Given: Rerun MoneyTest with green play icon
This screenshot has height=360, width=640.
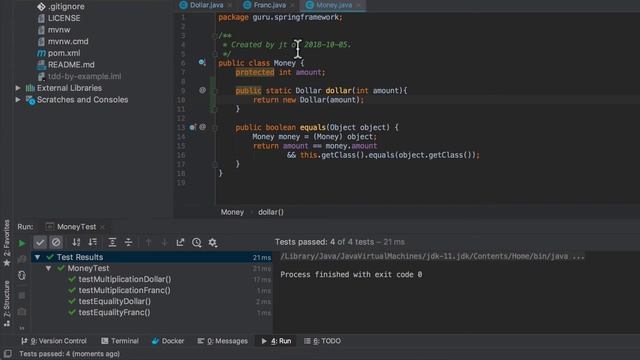Looking at the screenshot, I should coord(22,243).
